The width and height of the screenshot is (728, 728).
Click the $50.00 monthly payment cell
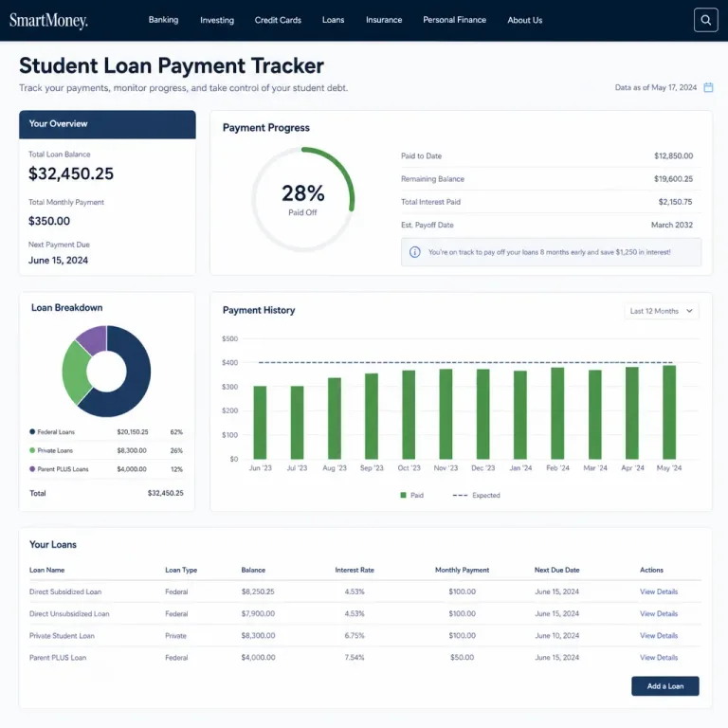[x=462, y=658]
